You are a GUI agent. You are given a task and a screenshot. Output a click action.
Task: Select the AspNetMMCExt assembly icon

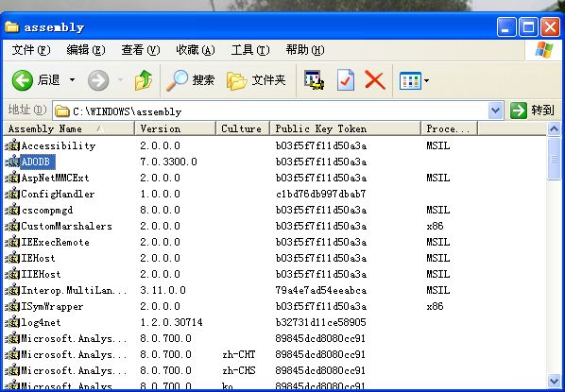(12, 178)
